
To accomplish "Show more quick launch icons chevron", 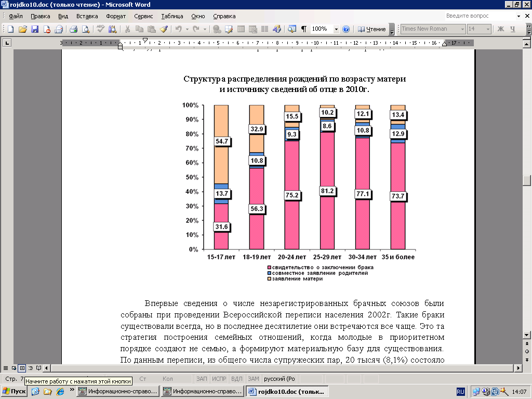I will click(72, 390).
